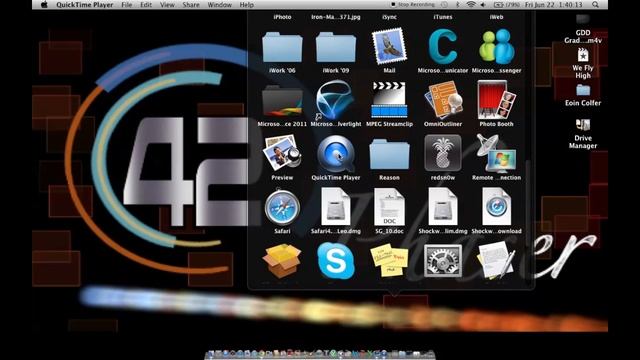Click the Iron-Ma...371.jpg label
640x360 pixels.
tap(336, 17)
